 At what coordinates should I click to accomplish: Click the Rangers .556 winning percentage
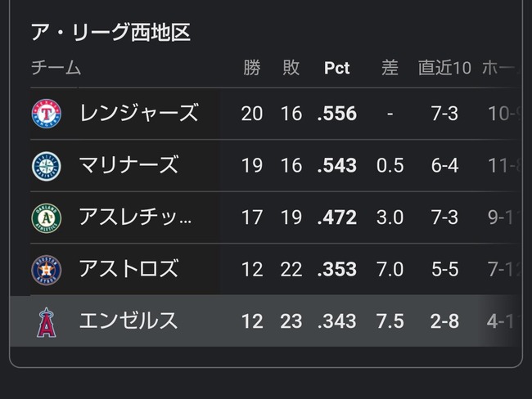coord(337,114)
